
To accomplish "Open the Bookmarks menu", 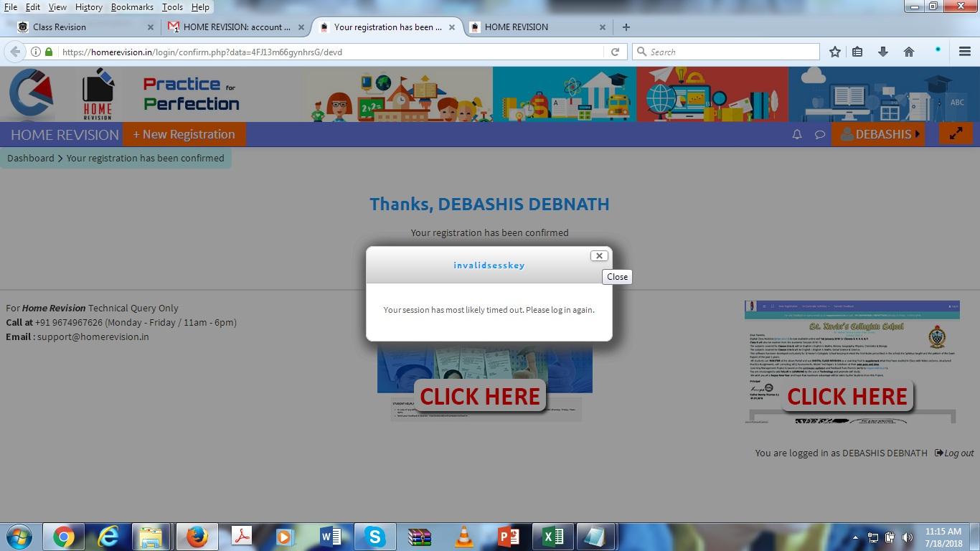I will tap(132, 6).
